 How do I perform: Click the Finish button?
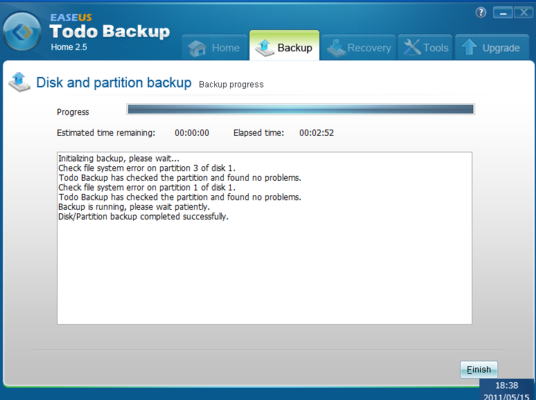479,370
